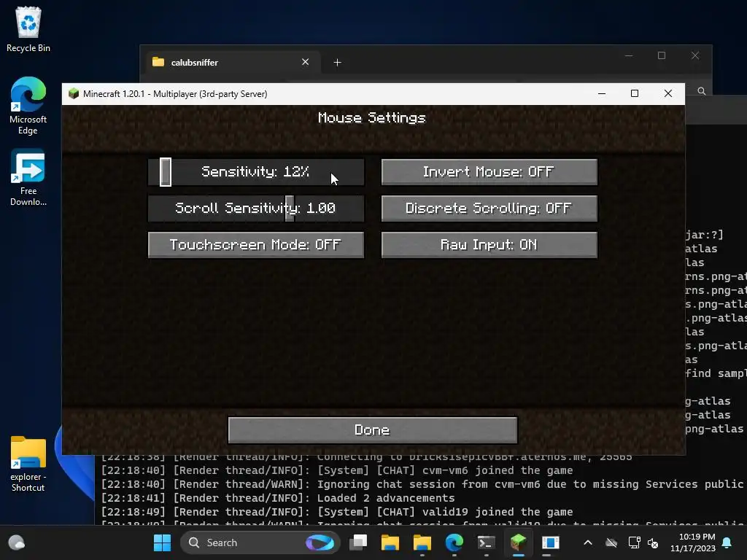Open the Recycle Bin desktop icon
The height and width of the screenshot is (560, 747).
pyautogui.click(x=28, y=29)
